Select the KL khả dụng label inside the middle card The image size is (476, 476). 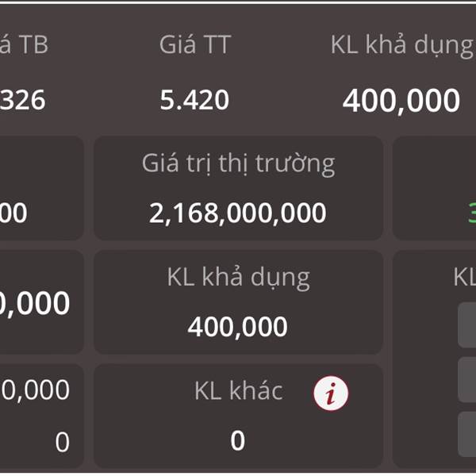pyautogui.click(x=238, y=278)
